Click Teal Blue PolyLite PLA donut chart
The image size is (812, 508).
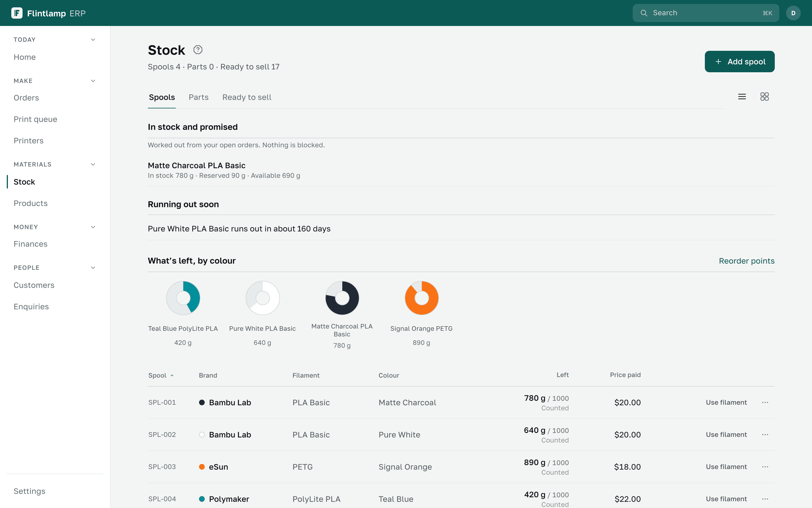click(x=183, y=298)
